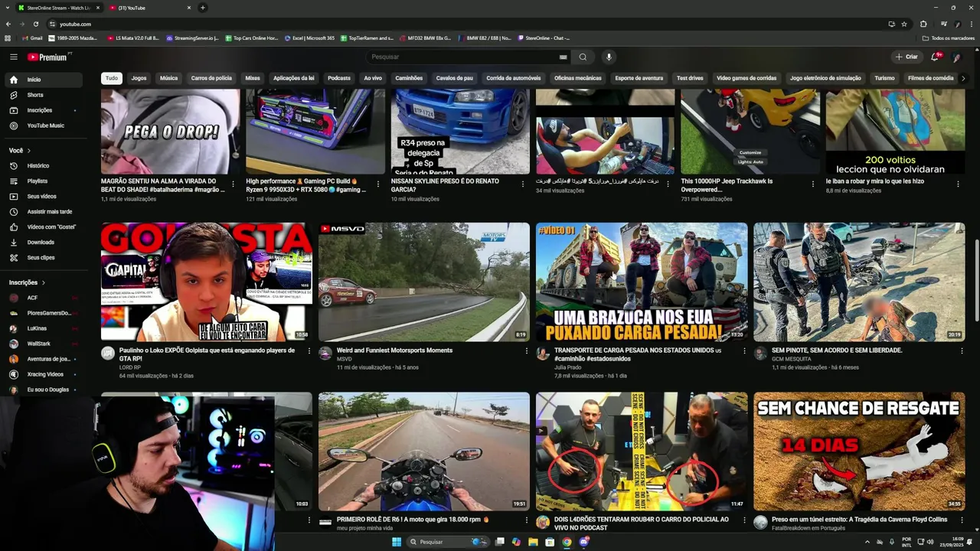Select the Música filter chip
This screenshot has width=980, height=551.
[168, 78]
